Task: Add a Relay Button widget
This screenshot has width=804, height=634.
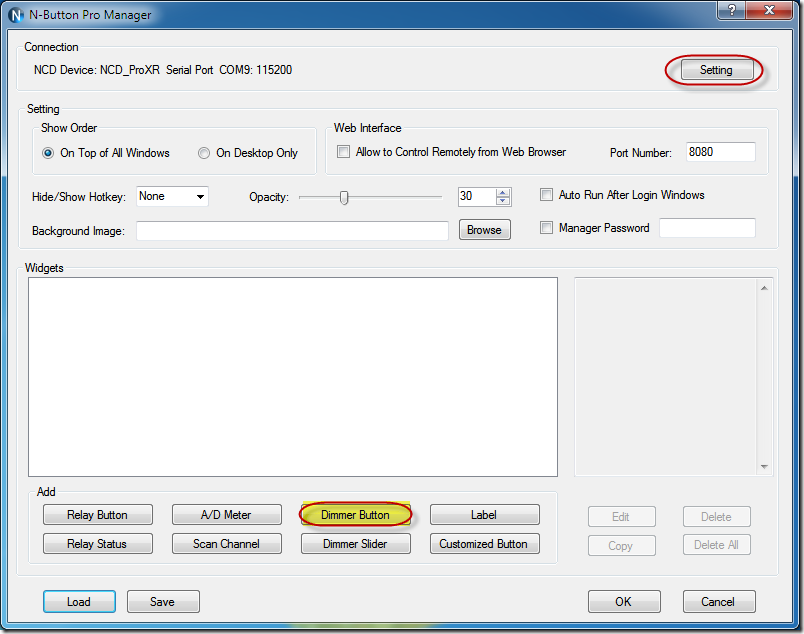Action: [98, 514]
